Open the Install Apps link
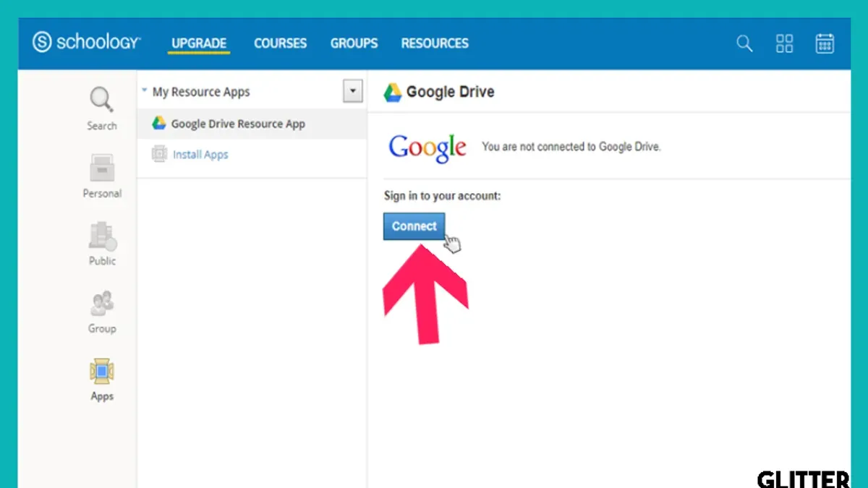The image size is (868, 488). tap(200, 155)
